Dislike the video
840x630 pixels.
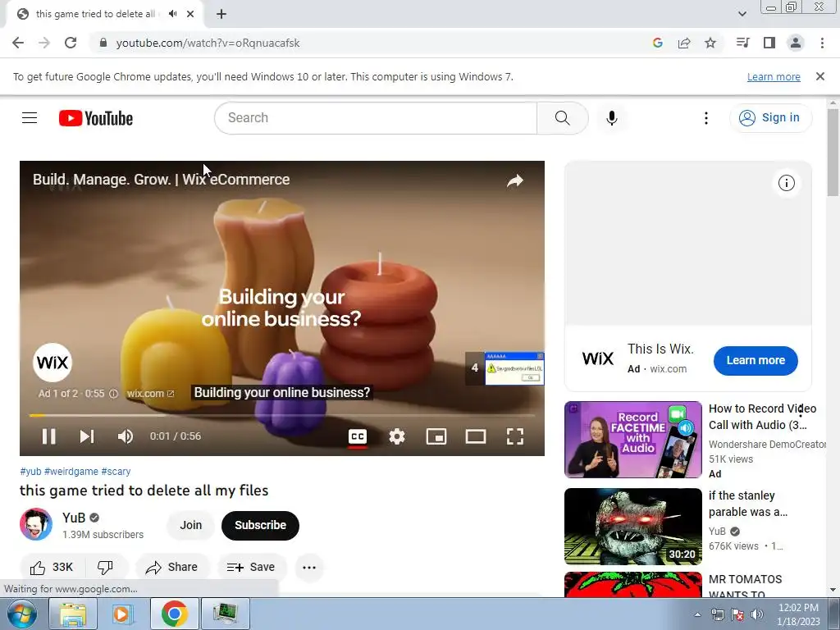click(x=105, y=568)
